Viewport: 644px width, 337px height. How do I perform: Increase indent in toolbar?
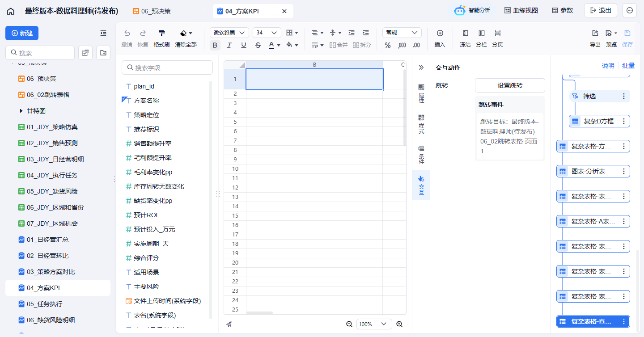tap(366, 33)
